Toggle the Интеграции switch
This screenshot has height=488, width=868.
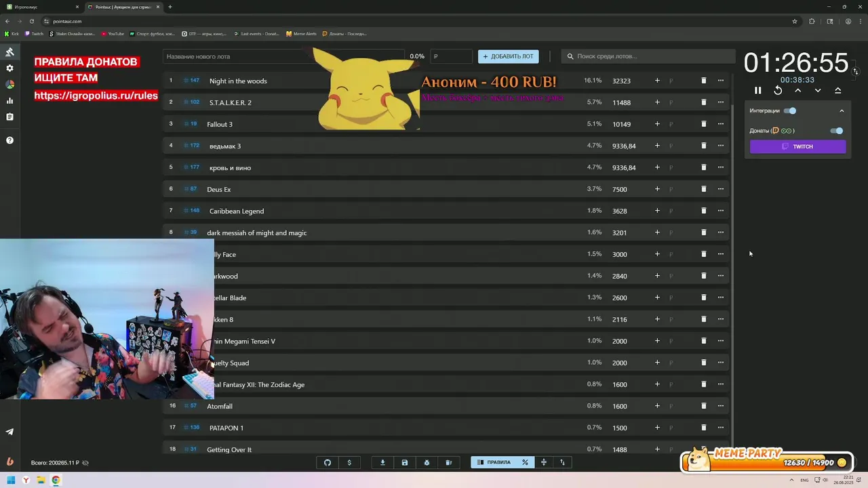click(x=790, y=110)
